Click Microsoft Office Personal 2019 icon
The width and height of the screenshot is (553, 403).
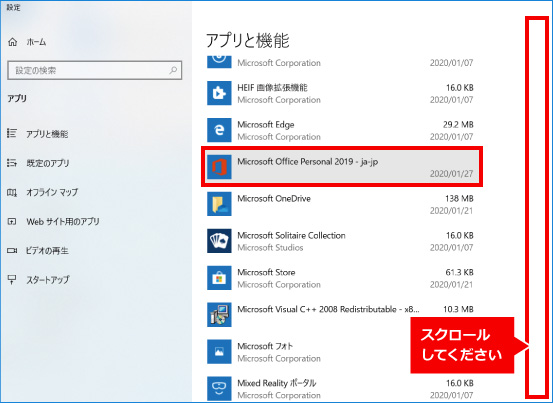219,167
